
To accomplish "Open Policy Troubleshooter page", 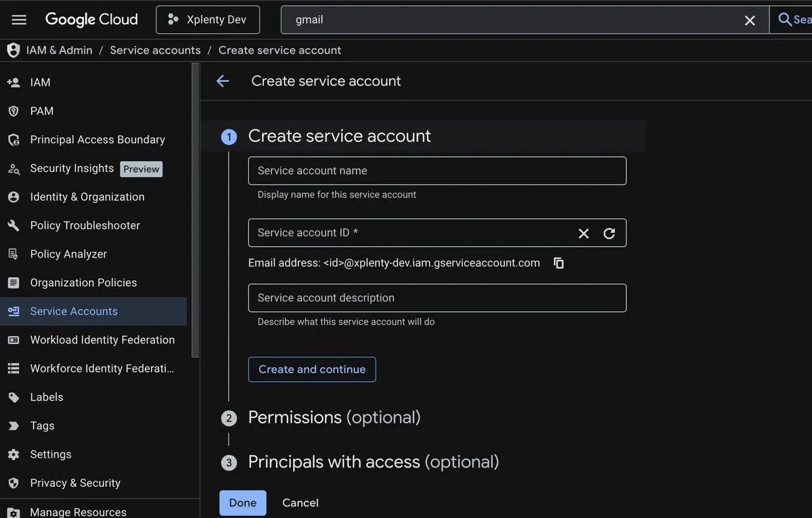I will coord(85,225).
